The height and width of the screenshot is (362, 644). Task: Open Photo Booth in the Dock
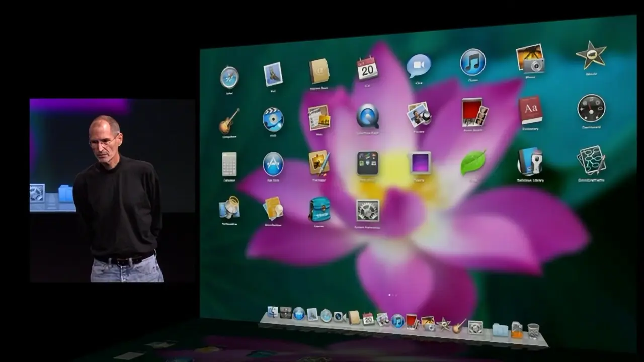(412, 322)
